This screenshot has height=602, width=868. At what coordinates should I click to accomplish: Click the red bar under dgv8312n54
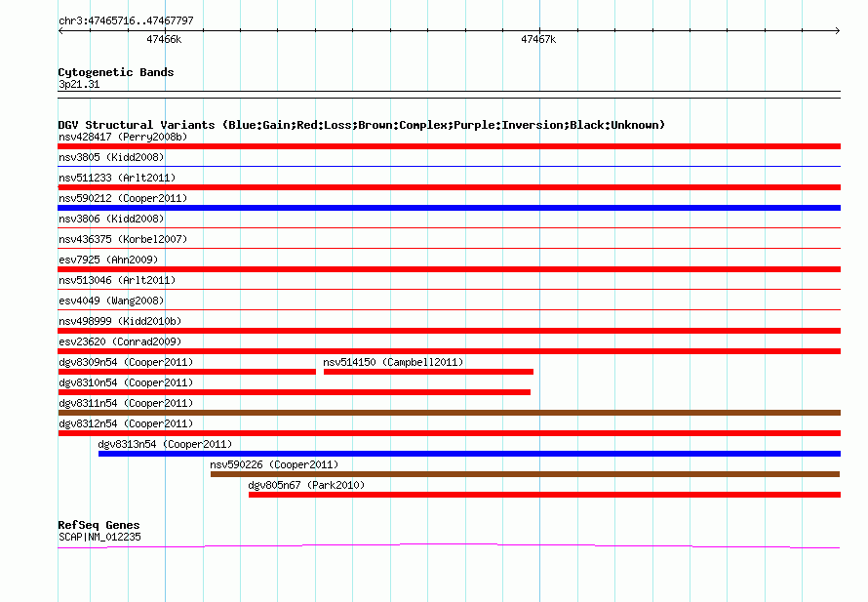point(449,433)
